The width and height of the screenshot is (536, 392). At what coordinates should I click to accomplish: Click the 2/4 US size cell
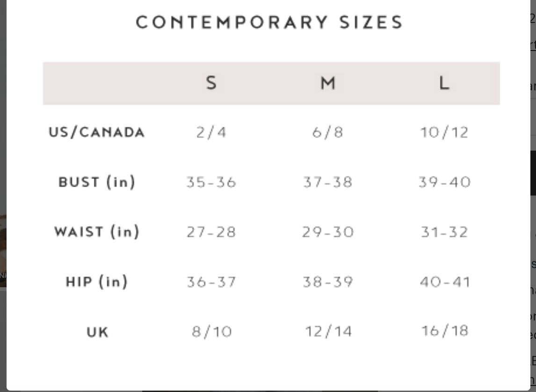[211, 132]
